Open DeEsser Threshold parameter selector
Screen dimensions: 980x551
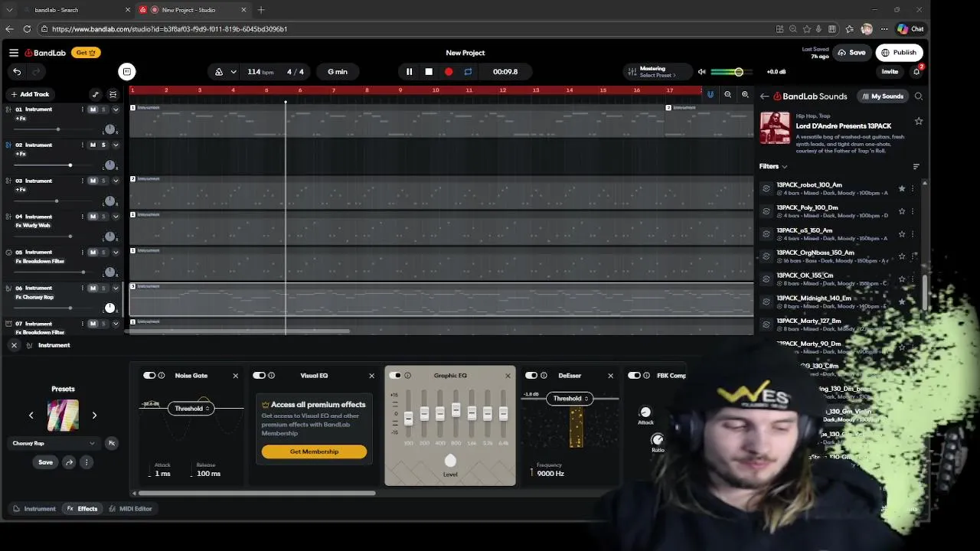[570, 399]
